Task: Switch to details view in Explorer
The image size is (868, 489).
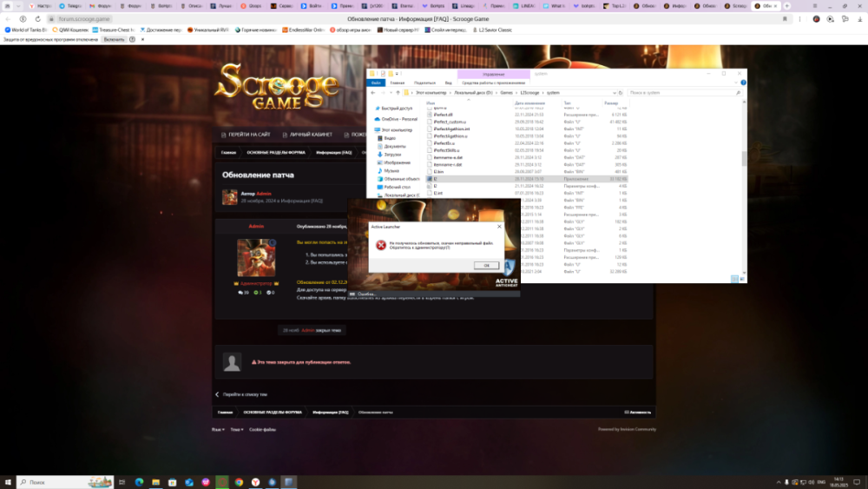Action: 736,279
